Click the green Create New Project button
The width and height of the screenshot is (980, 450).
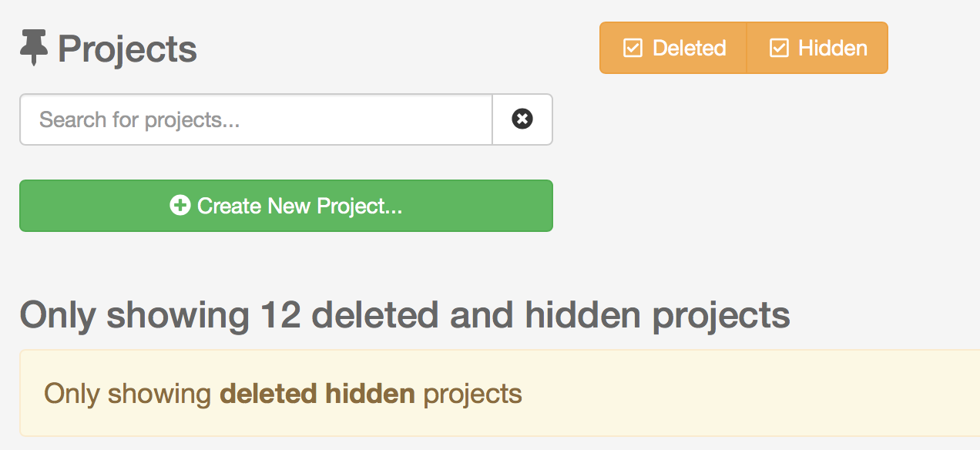click(x=286, y=206)
